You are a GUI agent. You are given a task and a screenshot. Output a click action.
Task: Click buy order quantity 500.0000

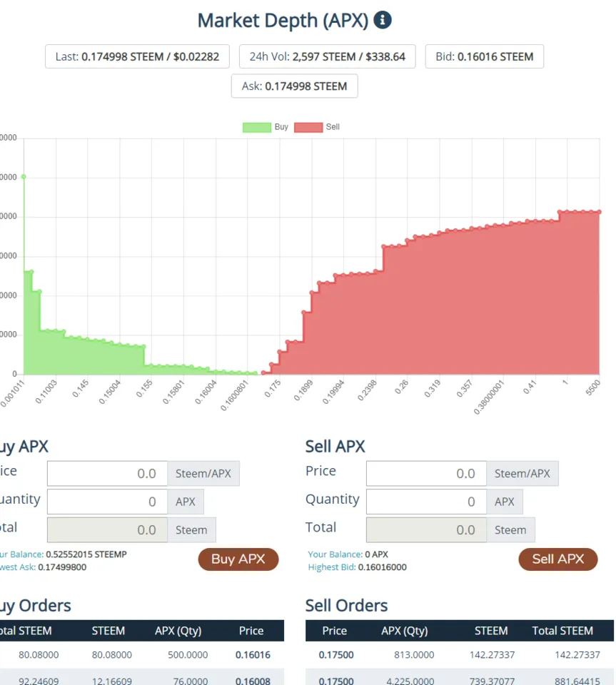[x=188, y=655]
